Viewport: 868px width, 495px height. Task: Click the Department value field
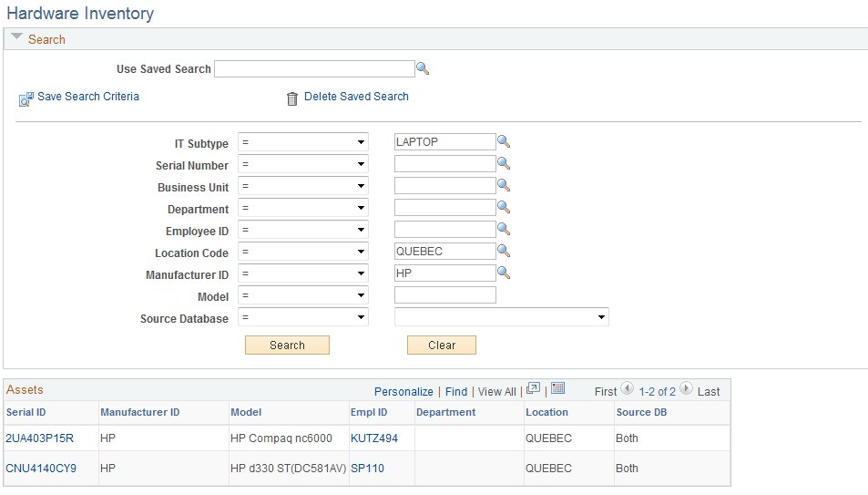click(x=445, y=207)
